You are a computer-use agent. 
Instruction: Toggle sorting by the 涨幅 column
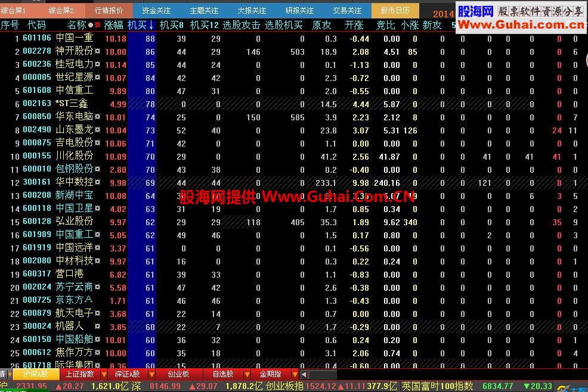pos(113,26)
